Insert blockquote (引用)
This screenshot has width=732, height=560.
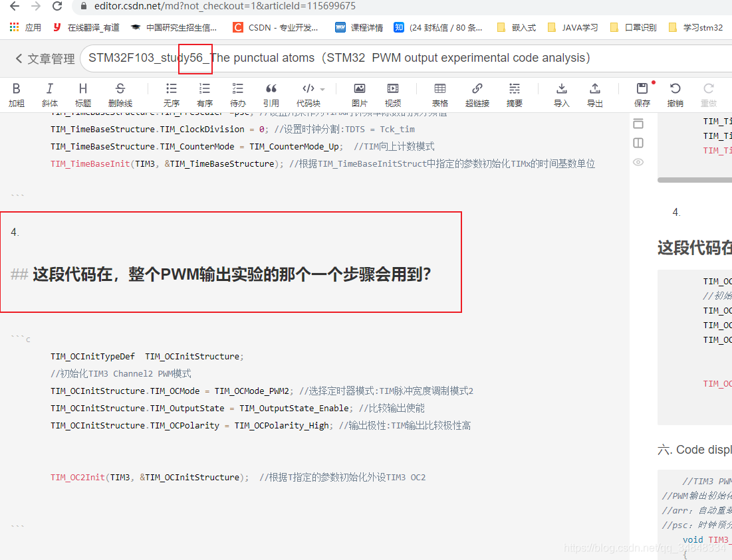pyautogui.click(x=271, y=94)
